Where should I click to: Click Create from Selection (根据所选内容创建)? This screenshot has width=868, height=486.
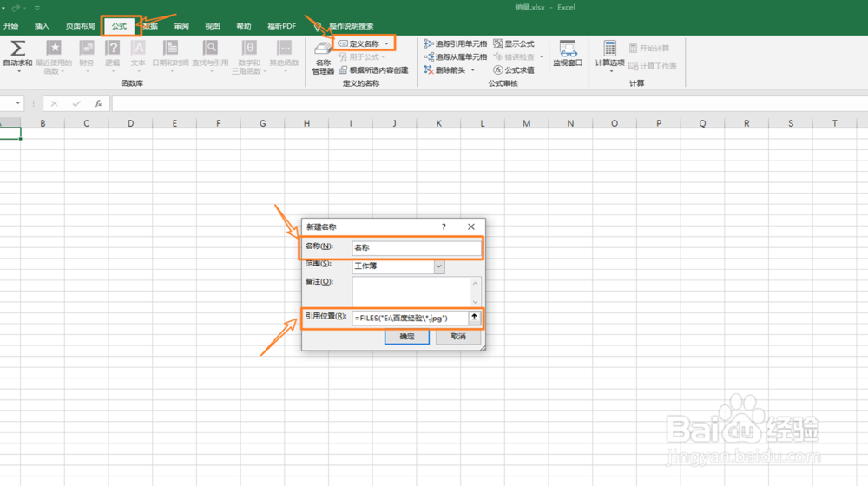(x=373, y=69)
